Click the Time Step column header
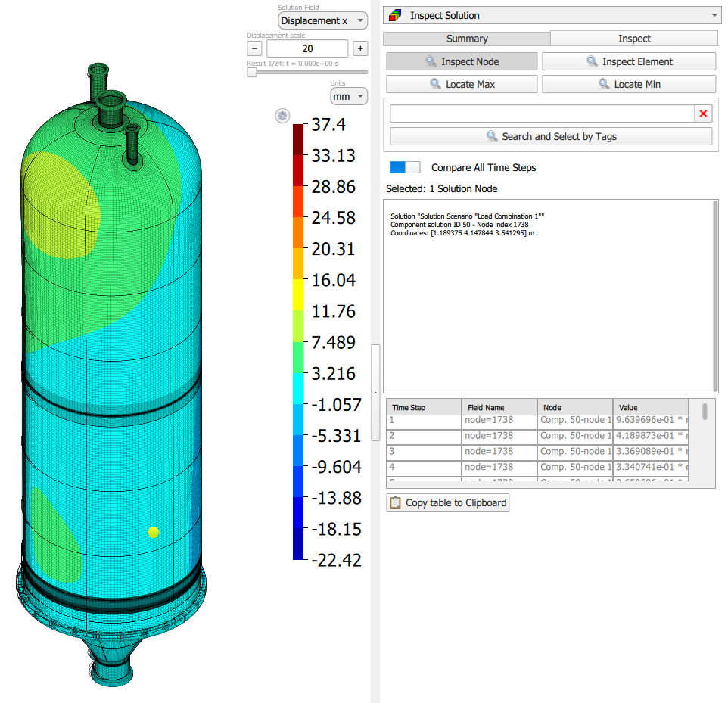This screenshot has height=703, width=728. point(424,407)
